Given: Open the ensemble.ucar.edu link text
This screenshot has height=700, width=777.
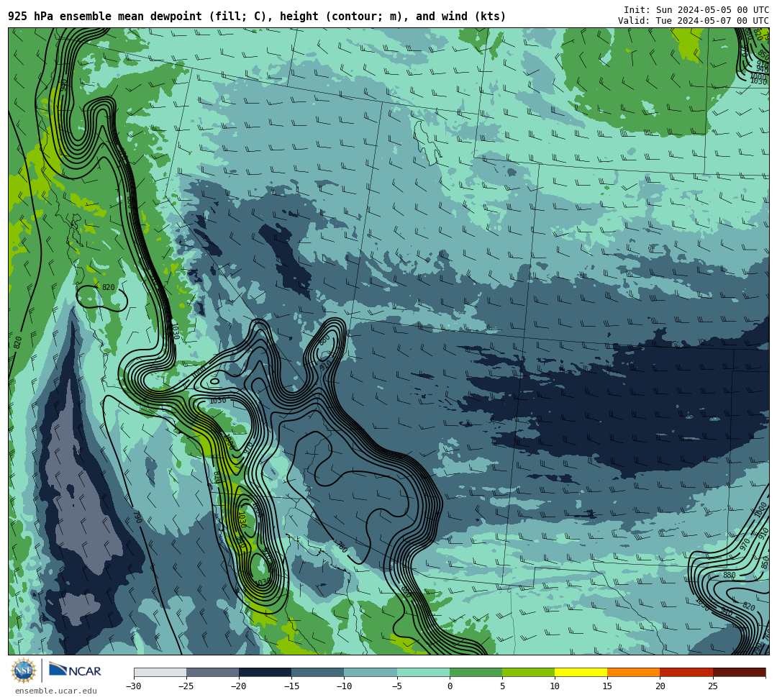Looking at the screenshot, I should [x=56, y=691].
